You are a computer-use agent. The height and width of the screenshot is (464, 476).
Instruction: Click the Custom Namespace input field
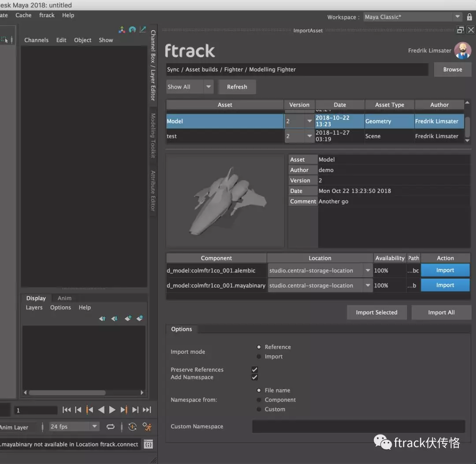tap(358, 427)
